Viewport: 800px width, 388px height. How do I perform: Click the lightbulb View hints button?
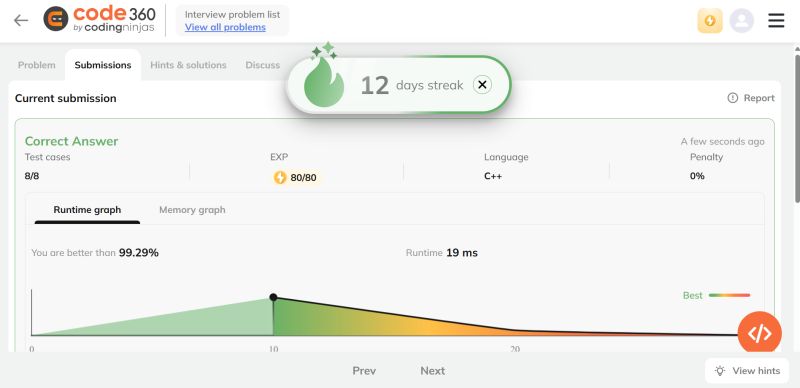pyautogui.click(x=747, y=371)
